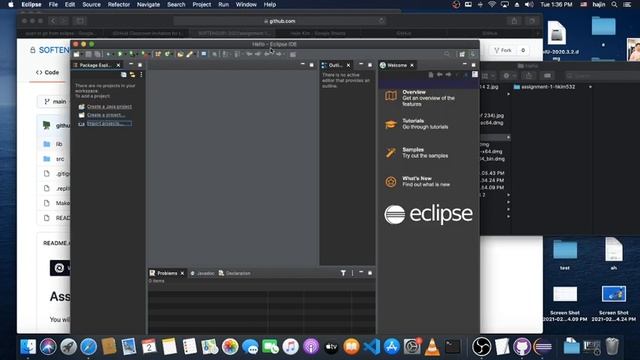Click the Open Perspective icon in Eclipse toolbar
The height and width of the screenshot is (360, 640).
462,54
